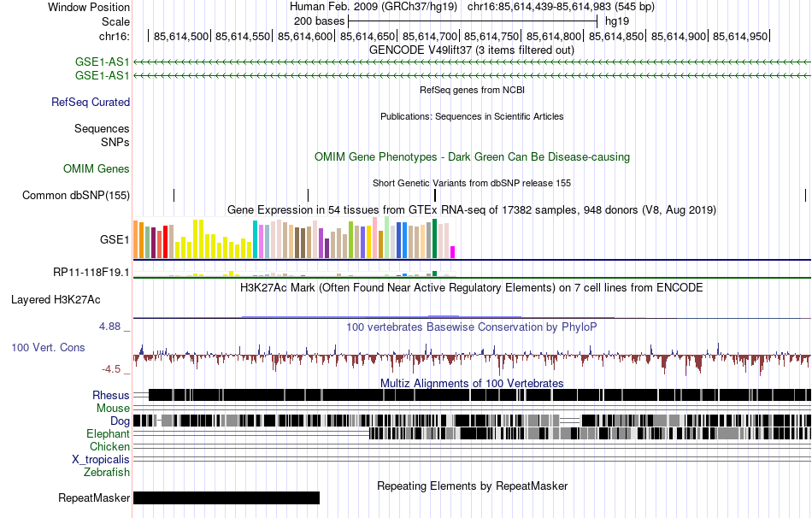Screen dimensions: 812x518
Task: Click the RefSeq genes from NCBI title
Action: 472,90
